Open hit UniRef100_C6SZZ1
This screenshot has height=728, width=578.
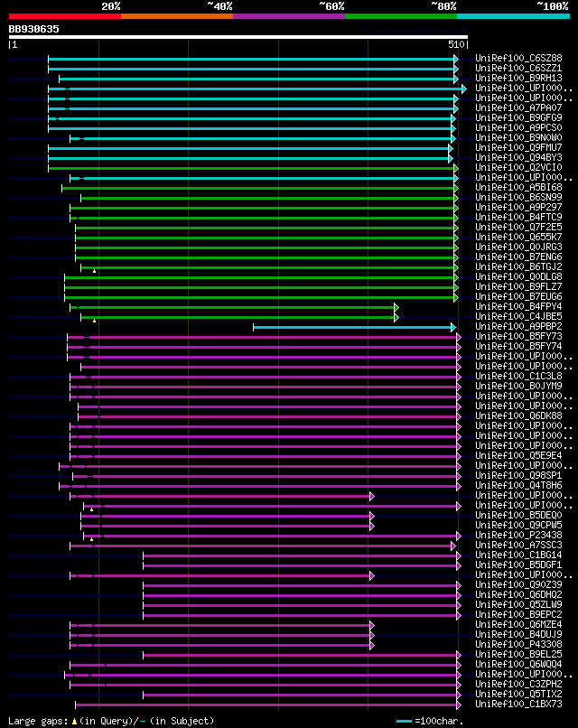pyautogui.click(x=518, y=69)
